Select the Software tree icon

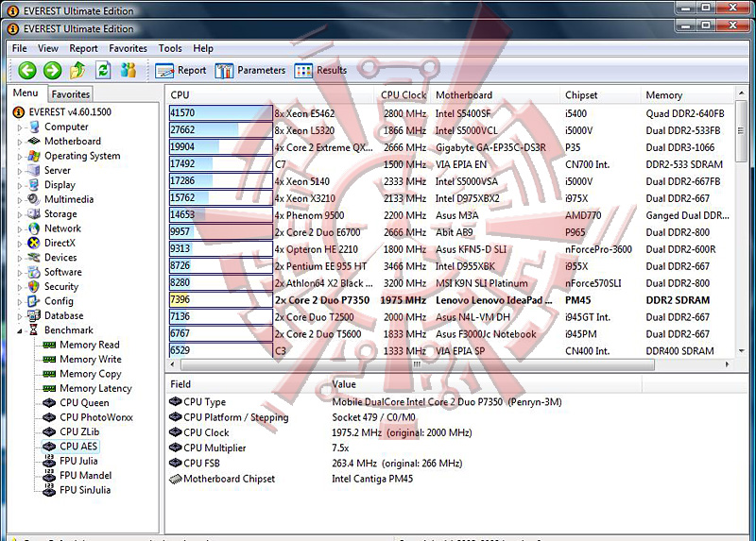pos(34,272)
